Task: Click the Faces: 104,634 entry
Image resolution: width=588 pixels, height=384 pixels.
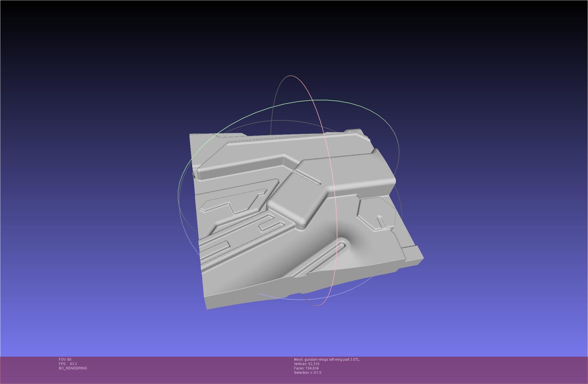Action: tap(306, 368)
